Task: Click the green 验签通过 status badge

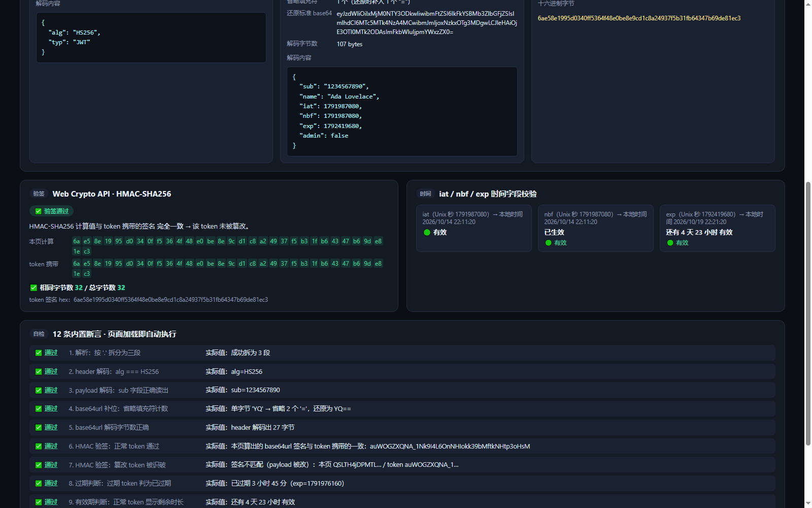Action: 52,211
